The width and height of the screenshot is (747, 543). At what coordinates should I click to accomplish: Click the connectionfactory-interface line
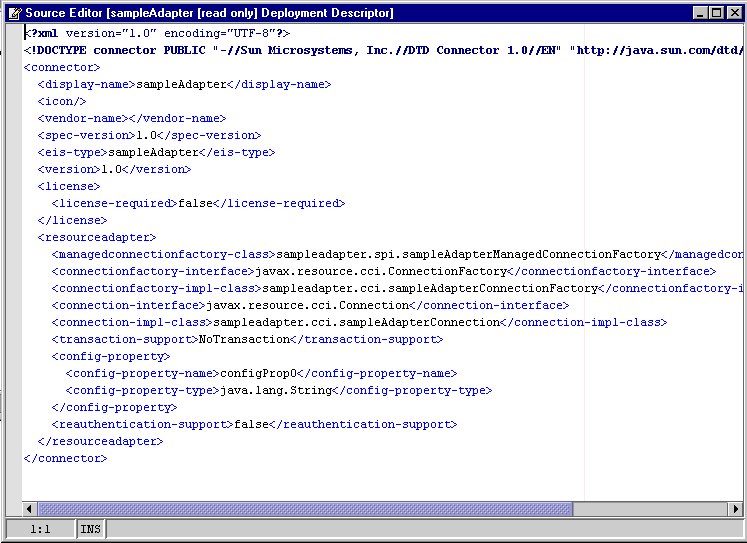point(384,272)
